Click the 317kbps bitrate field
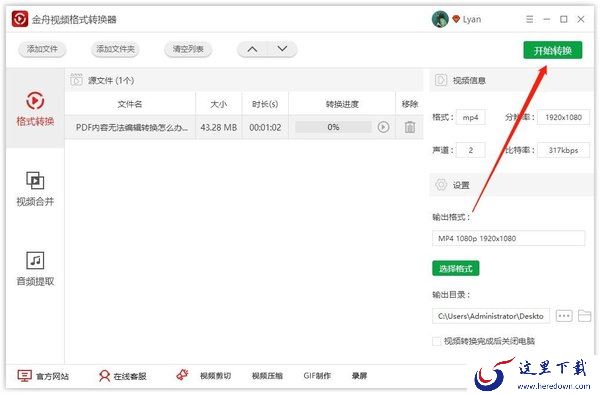 coord(563,150)
